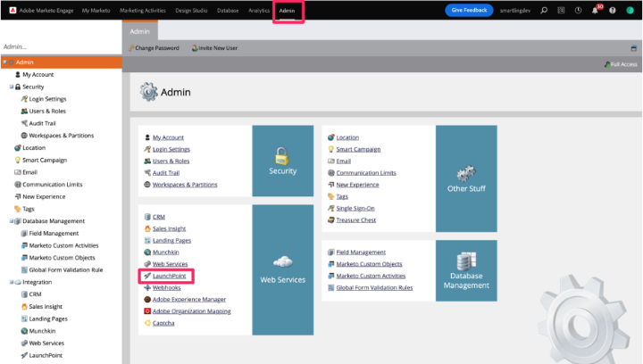Open the history clock icon

pyautogui.click(x=578, y=10)
